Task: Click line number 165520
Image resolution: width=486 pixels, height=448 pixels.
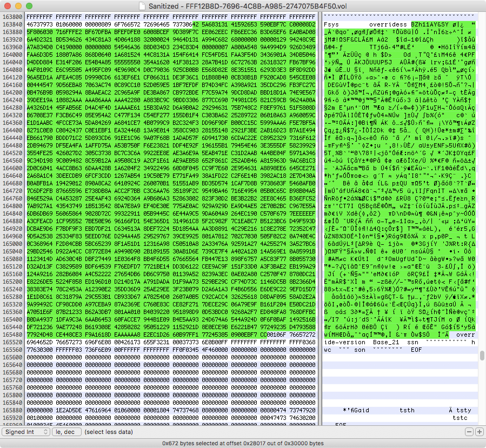Action: click(x=12, y=342)
